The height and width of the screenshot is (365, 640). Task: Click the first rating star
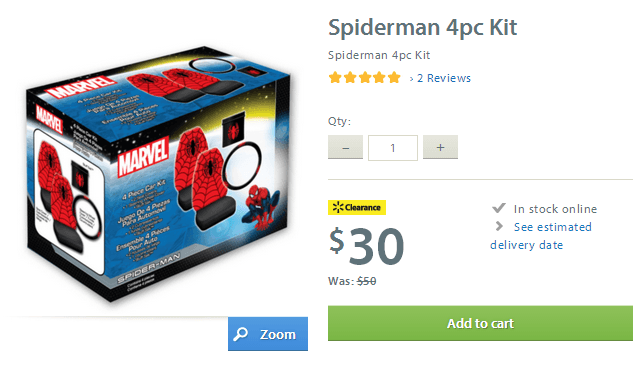click(x=335, y=78)
